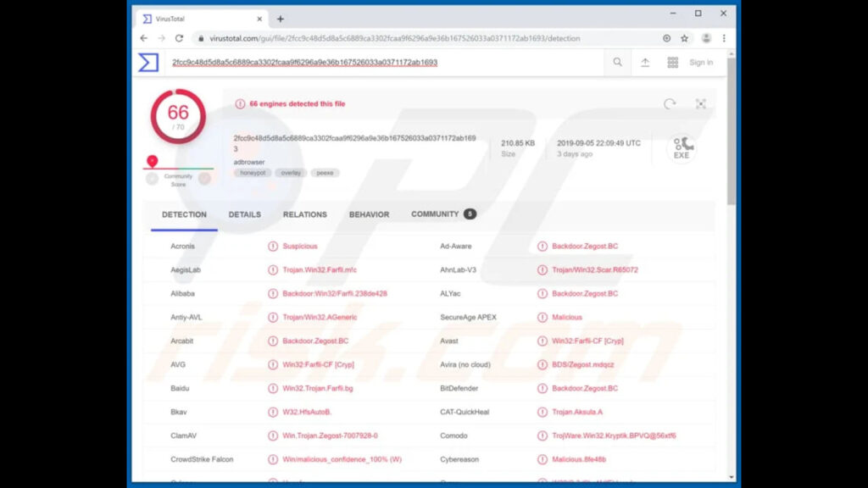Select 'BDS/Zegost.mdqcz' Avira result
868x488 pixels.
point(583,364)
